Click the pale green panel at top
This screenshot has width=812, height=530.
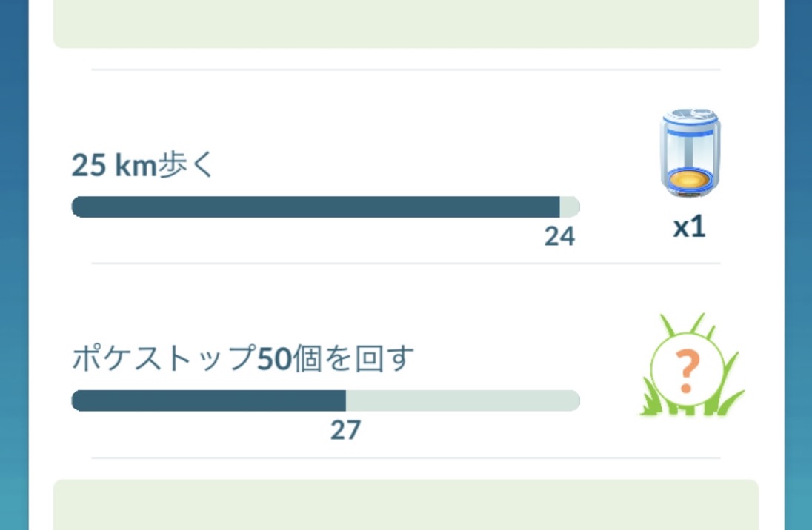point(405,24)
